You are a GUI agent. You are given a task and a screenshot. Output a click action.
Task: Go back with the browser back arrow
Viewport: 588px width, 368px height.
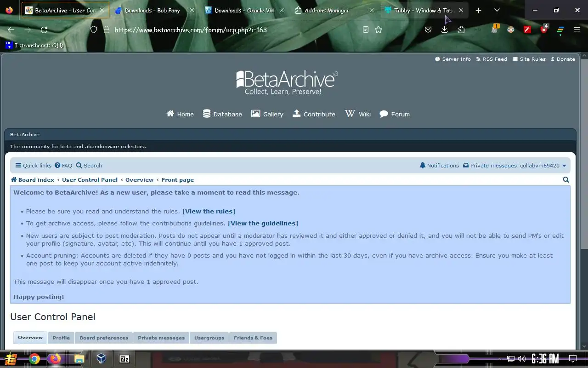pos(11,29)
